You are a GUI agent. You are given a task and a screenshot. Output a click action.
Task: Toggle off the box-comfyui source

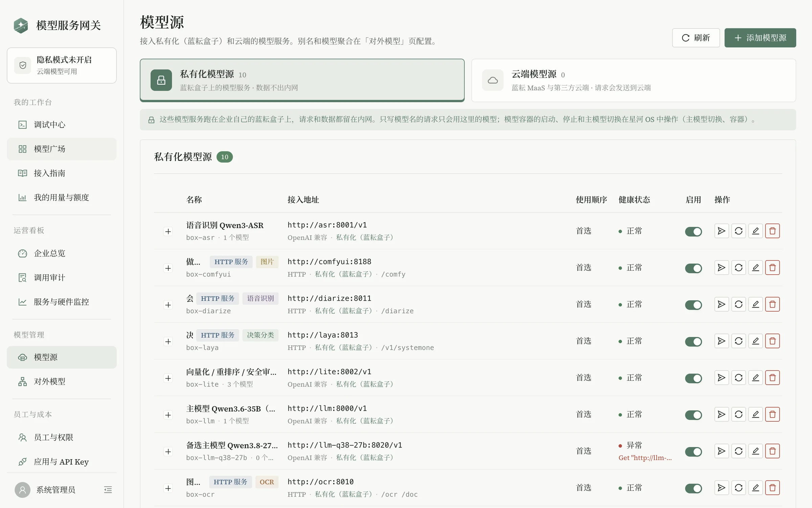coord(693,268)
